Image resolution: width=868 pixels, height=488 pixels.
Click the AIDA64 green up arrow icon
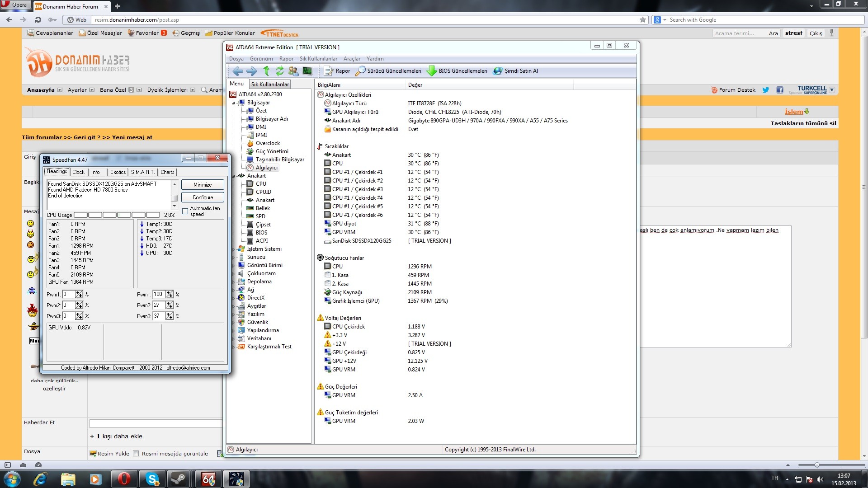coord(266,71)
